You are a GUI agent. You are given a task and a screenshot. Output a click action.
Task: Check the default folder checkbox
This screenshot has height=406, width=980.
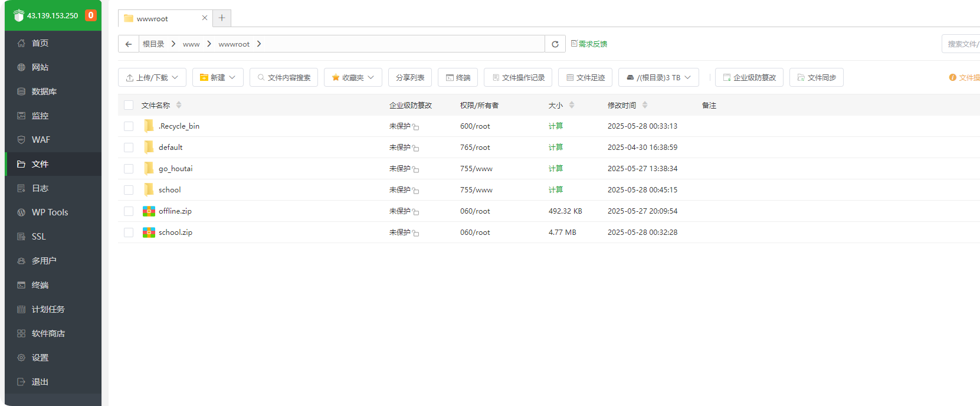coord(129,148)
